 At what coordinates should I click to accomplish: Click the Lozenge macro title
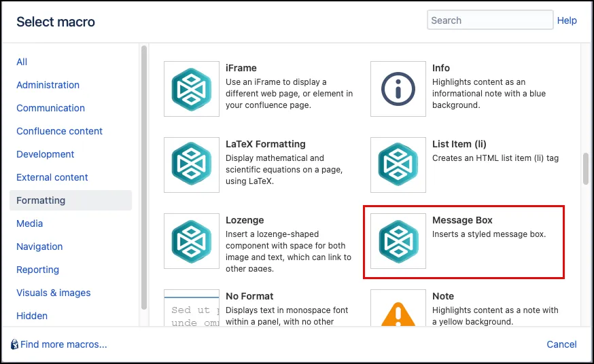point(245,220)
